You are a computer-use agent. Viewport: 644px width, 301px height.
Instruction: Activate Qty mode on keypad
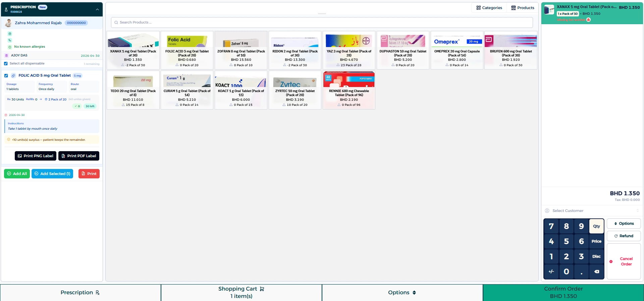(x=596, y=226)
